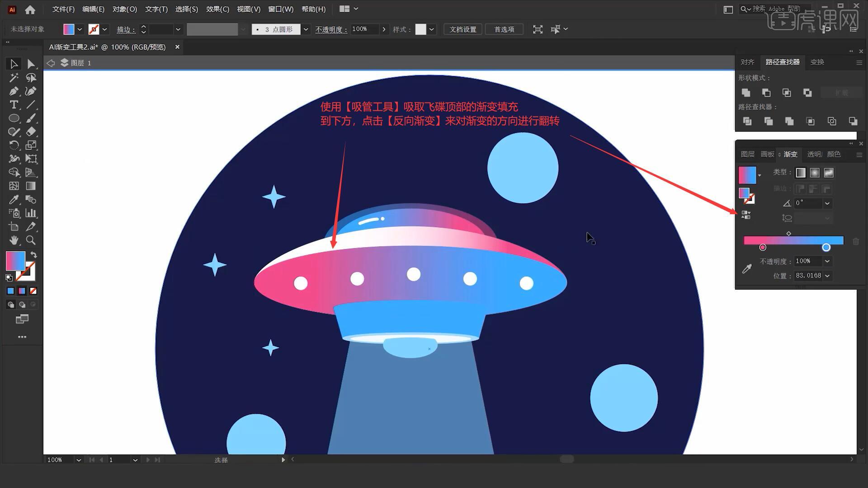868x488 pixels.
Task: Click the Hand tool
Action: point(13,239)
